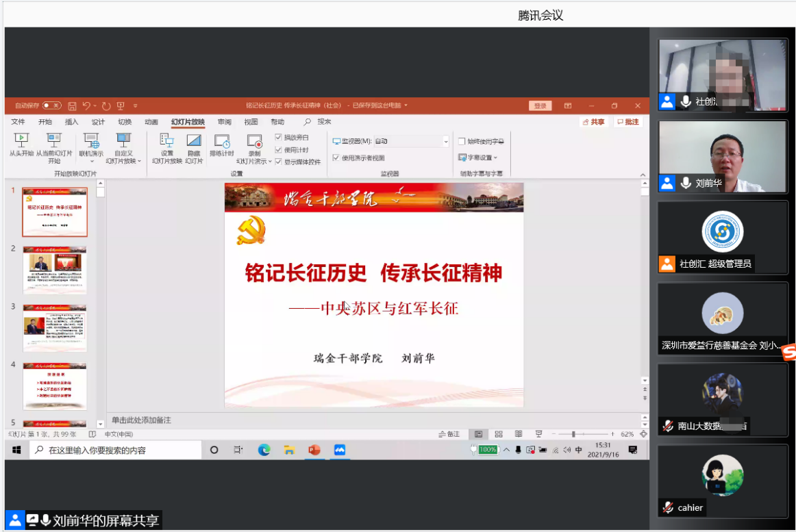Uncheck 使用演示者视图 checkbox
This screenshot has width=796, height=532.
(336, 157)
